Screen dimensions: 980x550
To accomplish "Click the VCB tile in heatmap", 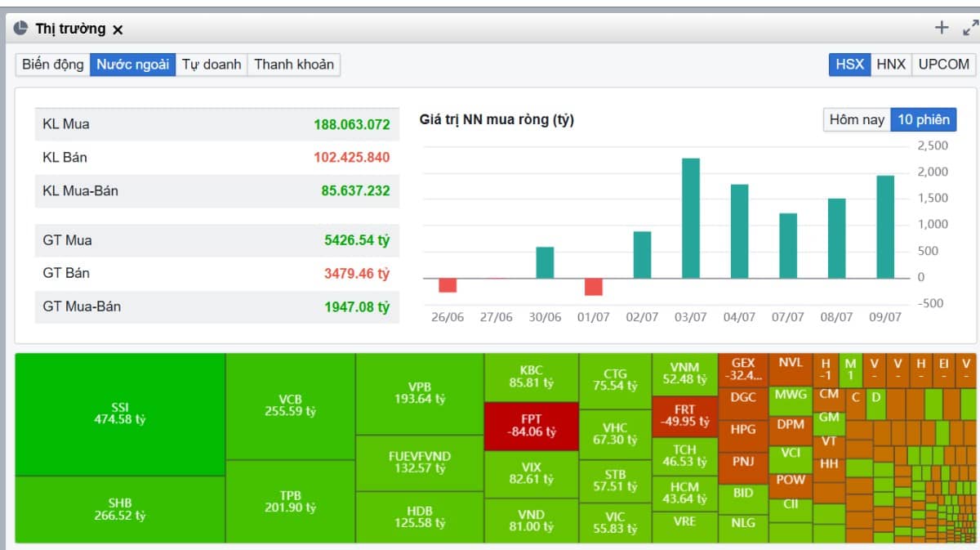I will coord(290,406).
